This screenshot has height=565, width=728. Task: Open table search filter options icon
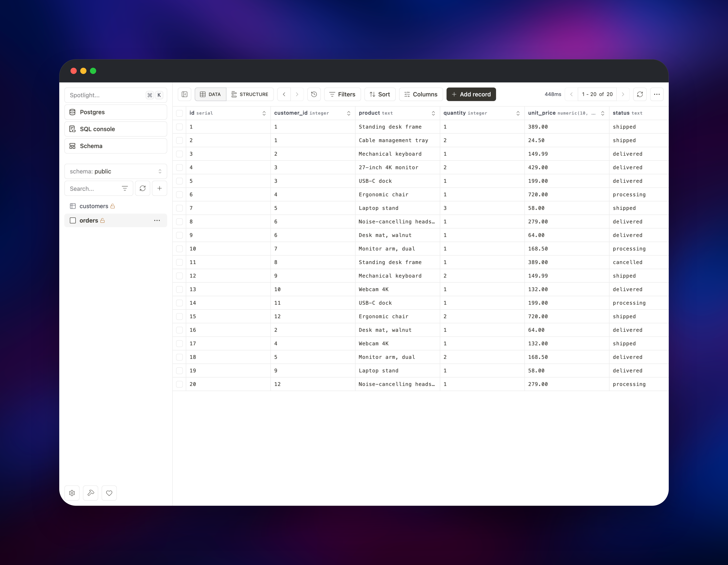tap(125, 188)
